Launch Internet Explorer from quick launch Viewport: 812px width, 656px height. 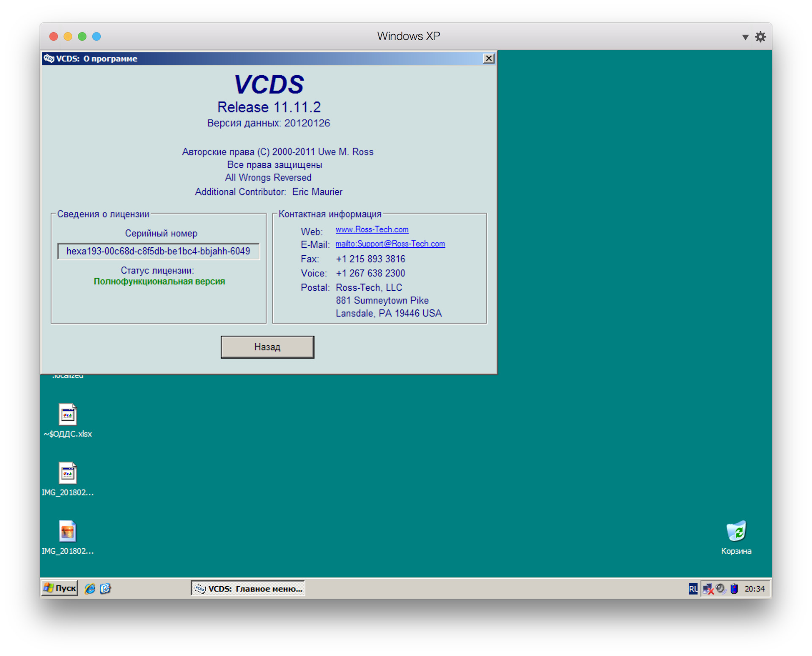click(x=90, y=588)
